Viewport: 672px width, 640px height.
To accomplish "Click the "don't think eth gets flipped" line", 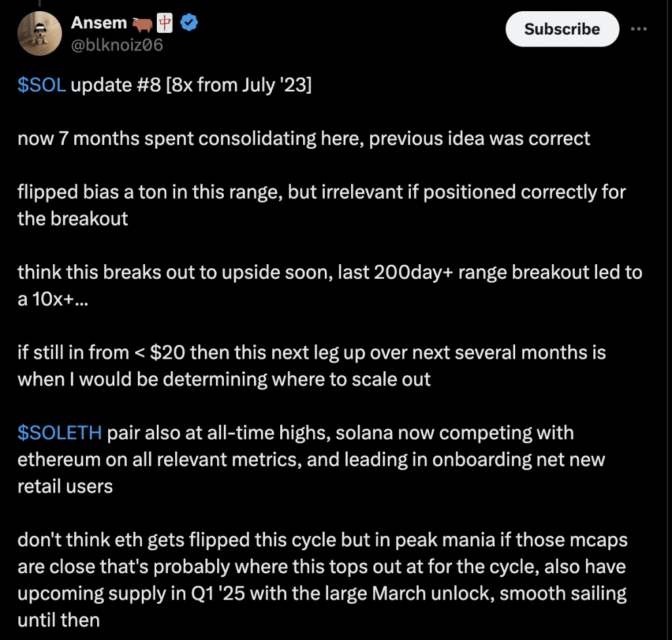I will coord(323,540).
